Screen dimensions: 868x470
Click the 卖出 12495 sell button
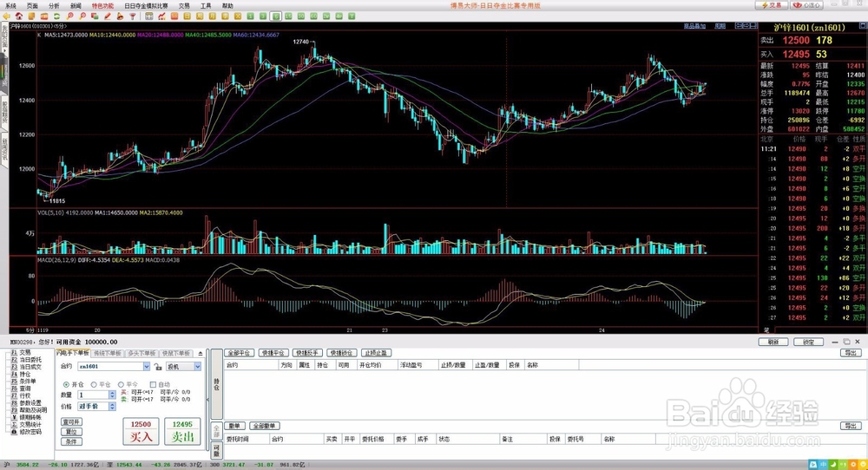(x=182, y=431)
